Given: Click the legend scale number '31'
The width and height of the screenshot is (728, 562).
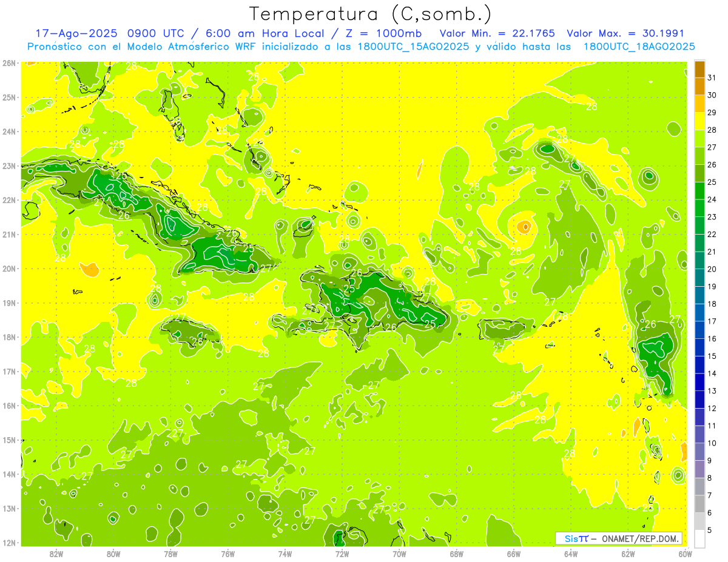Looking at the screenshot, I should click(712, 78).
